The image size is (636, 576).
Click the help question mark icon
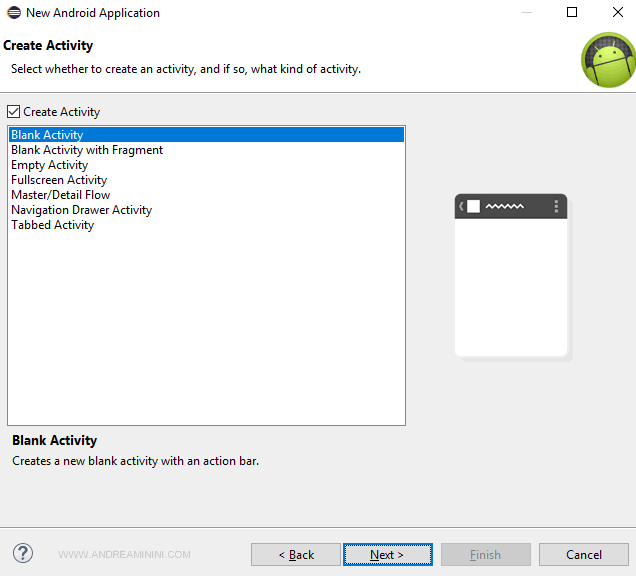pos(23,553)
